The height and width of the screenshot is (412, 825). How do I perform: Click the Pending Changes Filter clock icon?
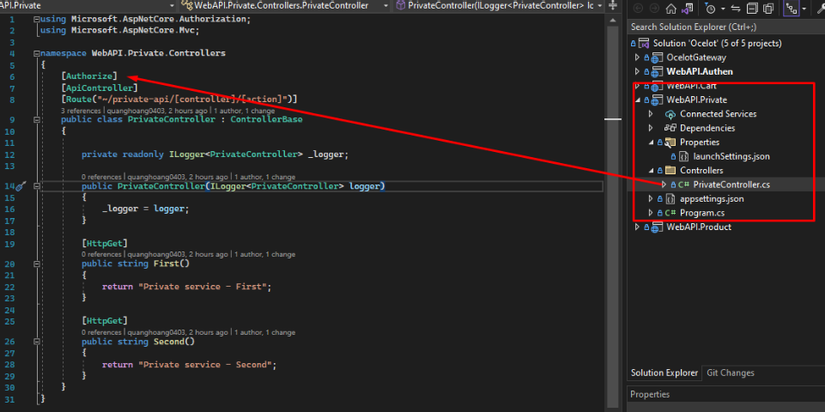pos(710,9)
